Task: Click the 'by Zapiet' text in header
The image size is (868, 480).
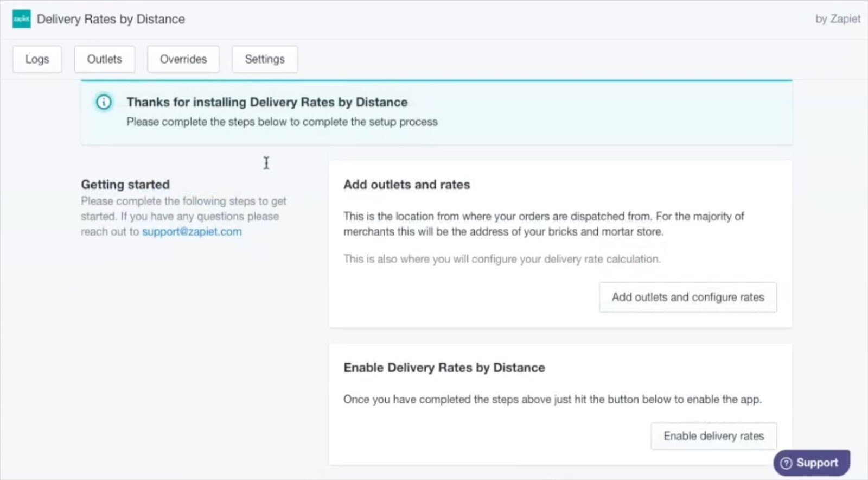Action: click(838, 19)
